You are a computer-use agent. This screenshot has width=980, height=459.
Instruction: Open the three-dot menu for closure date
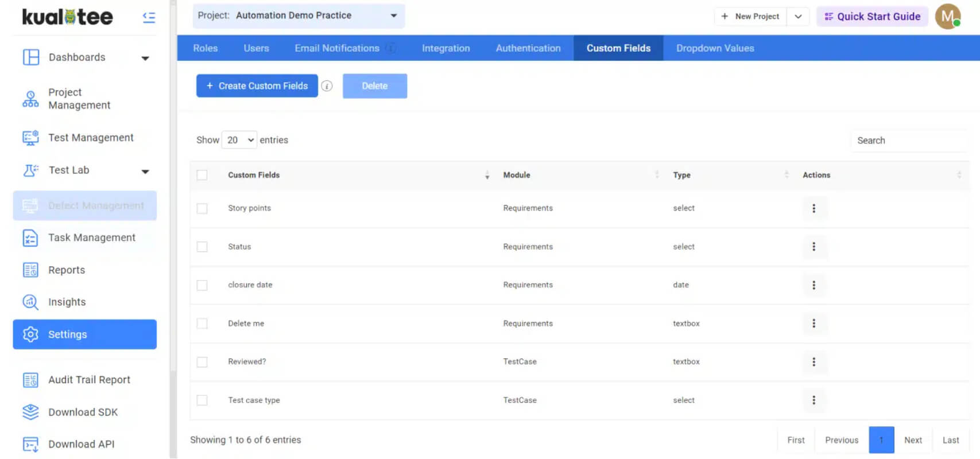[x=814, y=285]
